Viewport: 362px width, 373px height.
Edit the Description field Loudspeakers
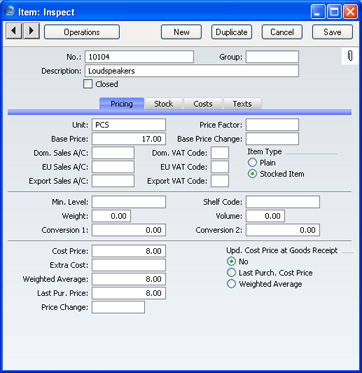pos(192,71)
